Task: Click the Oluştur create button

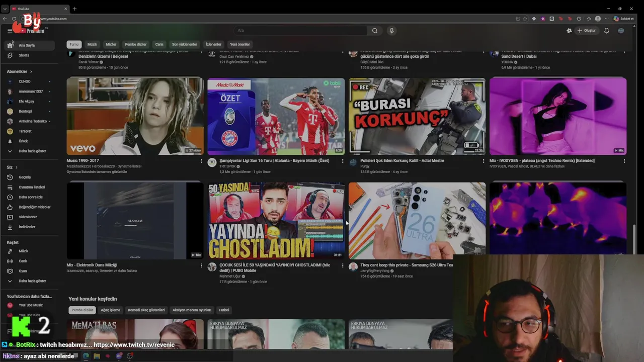Action: click(x=587, y=31)
